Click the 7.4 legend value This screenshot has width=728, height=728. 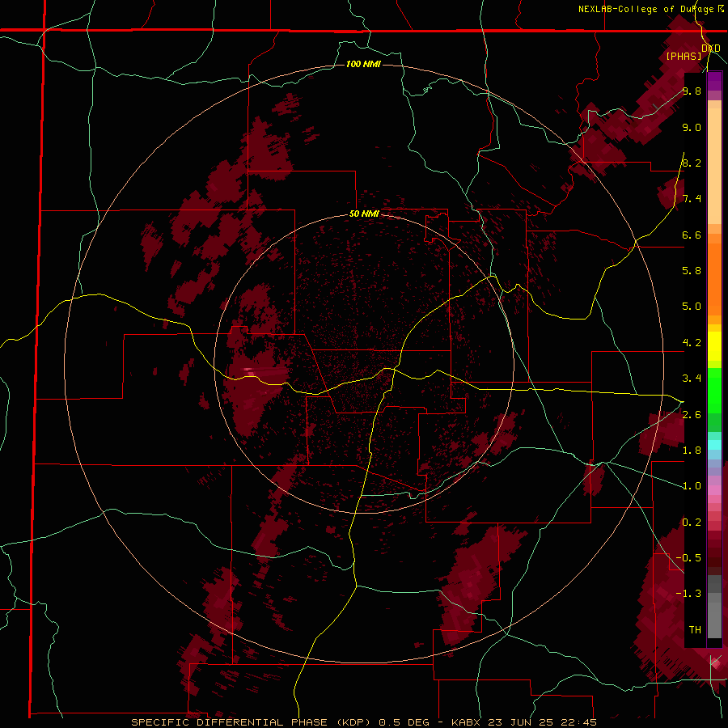(692, 199)
